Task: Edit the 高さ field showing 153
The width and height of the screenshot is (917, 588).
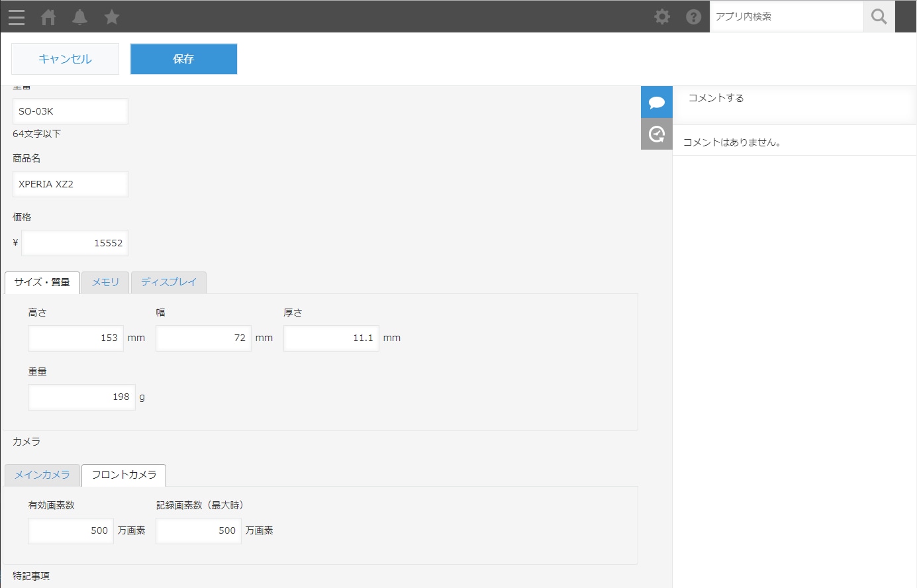Action: [75, 338]
